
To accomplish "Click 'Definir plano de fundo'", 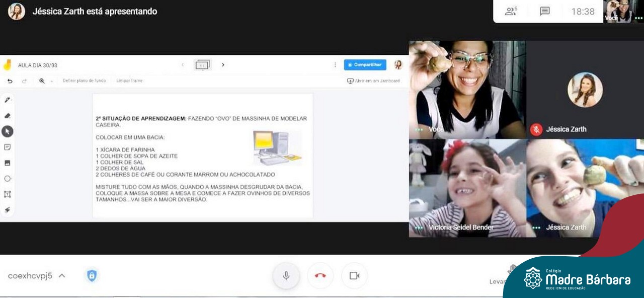I will pyautogui.click(x=84, y=81).
